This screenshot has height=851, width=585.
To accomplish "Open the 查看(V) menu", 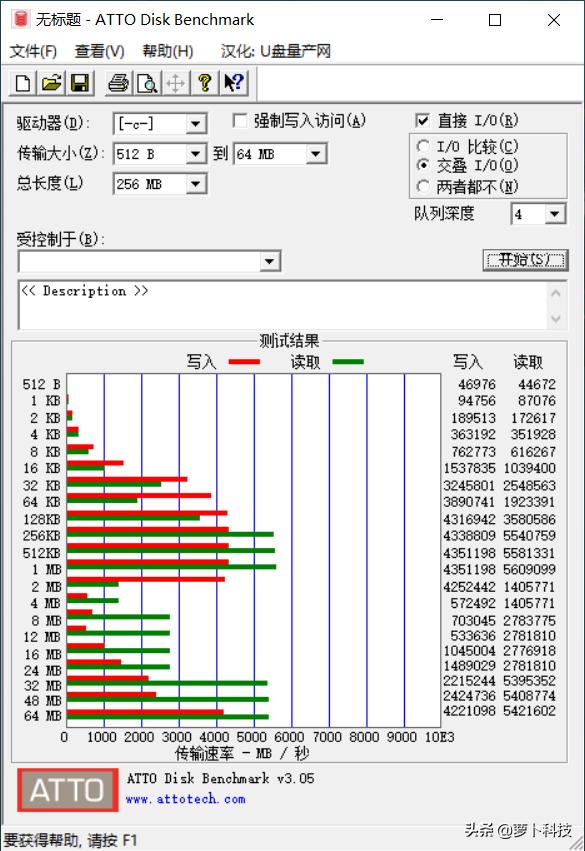I will click(x=99, y=52).
